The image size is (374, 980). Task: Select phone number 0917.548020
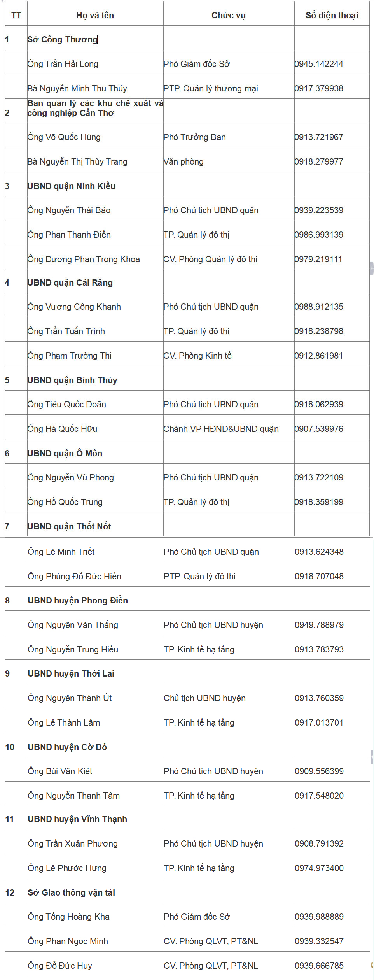pos(319,796)
